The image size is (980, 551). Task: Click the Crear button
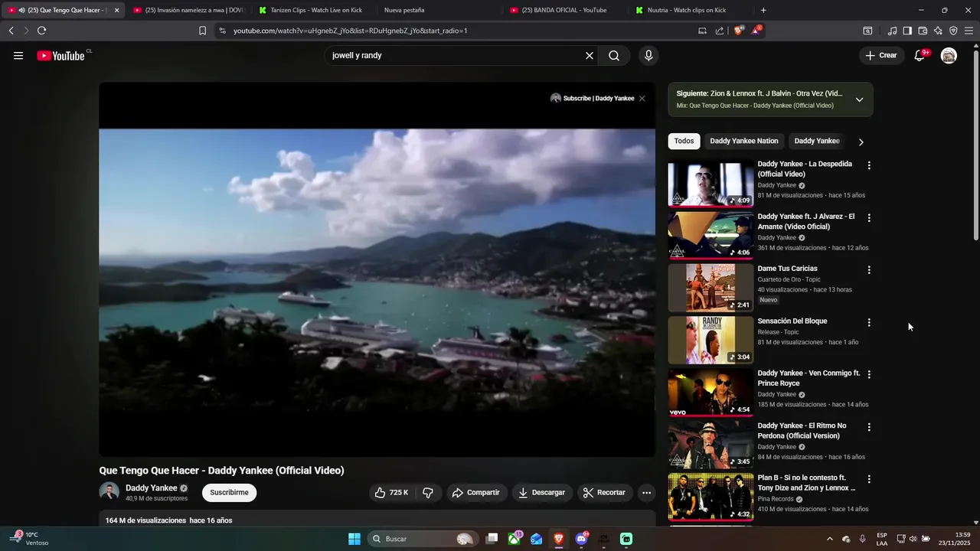tap(881, 55)
